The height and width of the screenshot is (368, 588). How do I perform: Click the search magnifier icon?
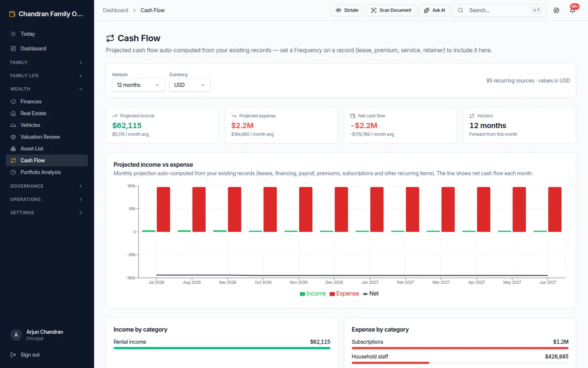(x=460, y=10)
